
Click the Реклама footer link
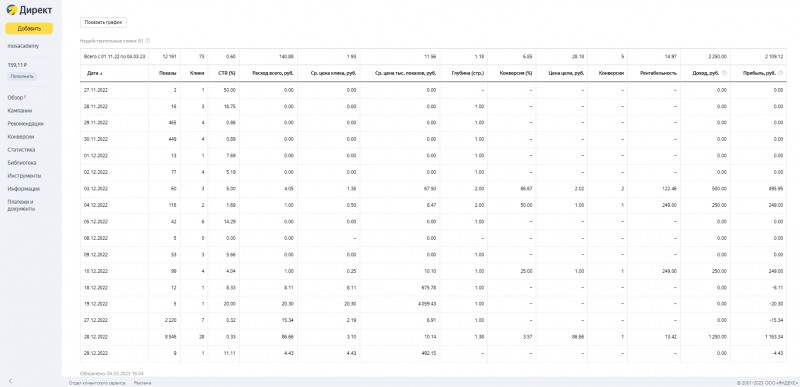142,382
